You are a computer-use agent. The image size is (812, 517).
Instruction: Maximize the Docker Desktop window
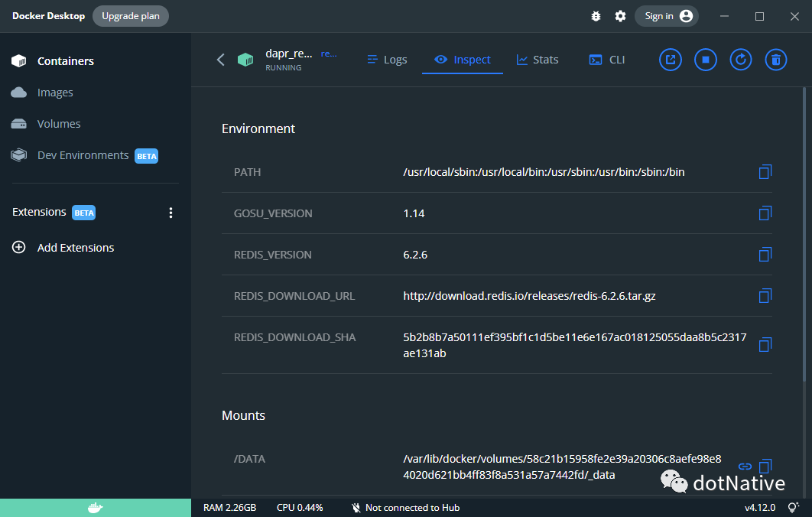pyautogui.click(x=760, y=16)
